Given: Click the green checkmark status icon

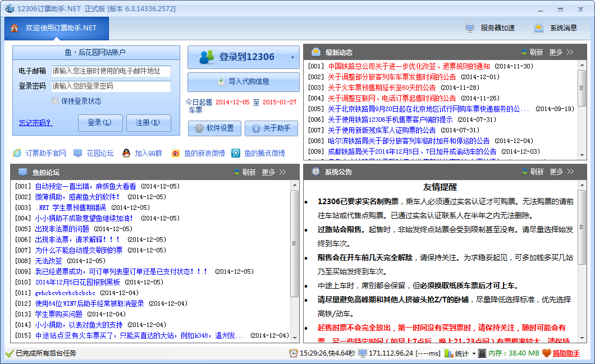Looking at the screenshot, I should pos(10,353).
